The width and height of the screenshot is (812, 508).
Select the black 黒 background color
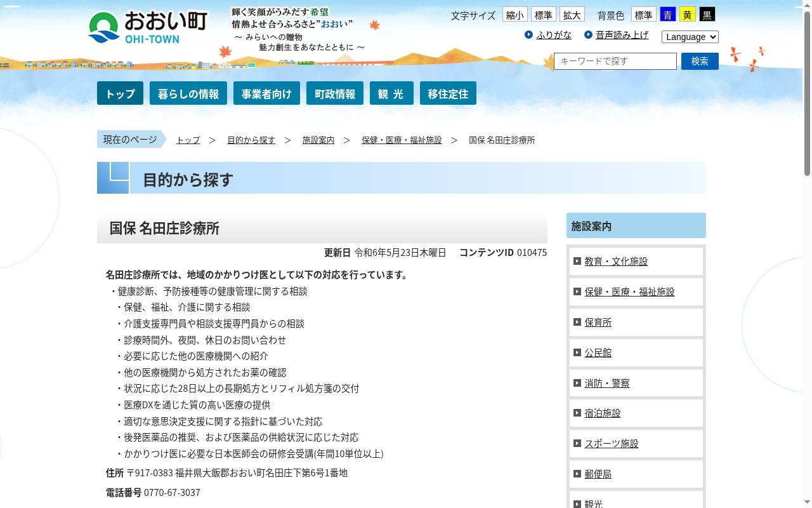pyautogui.click(x=707, y=15)
